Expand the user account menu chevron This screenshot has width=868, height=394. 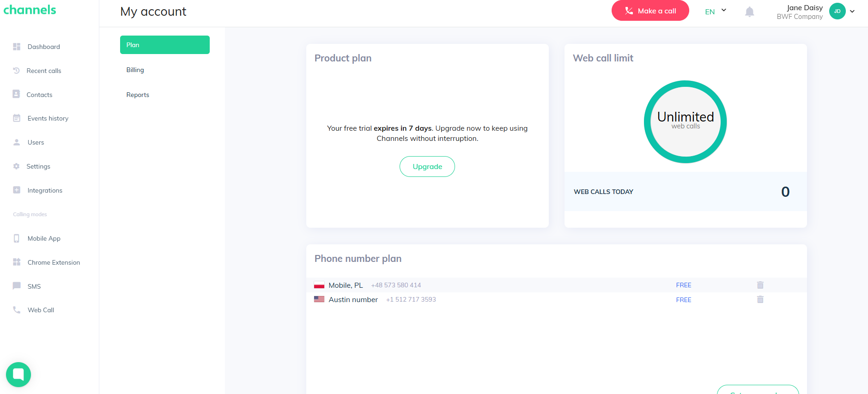click(x=852, y=12)
